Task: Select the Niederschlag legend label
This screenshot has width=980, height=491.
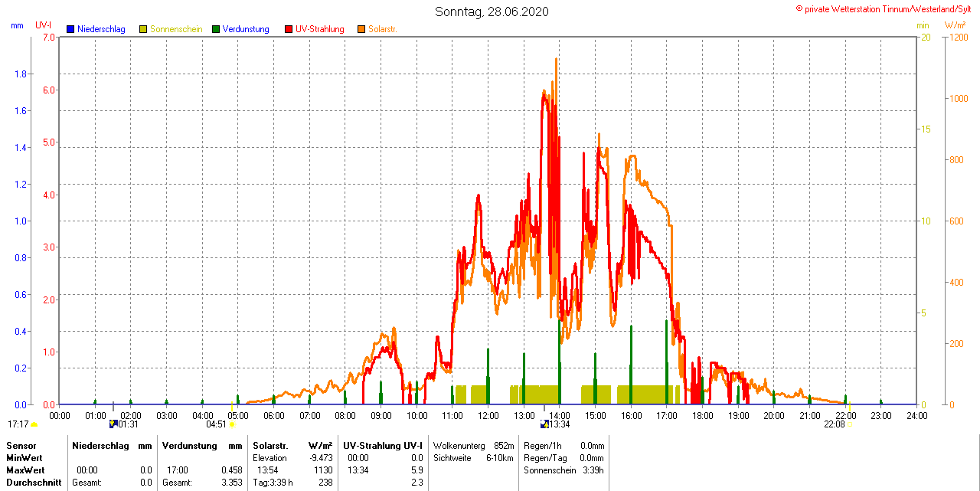Action: pos(101,29)
